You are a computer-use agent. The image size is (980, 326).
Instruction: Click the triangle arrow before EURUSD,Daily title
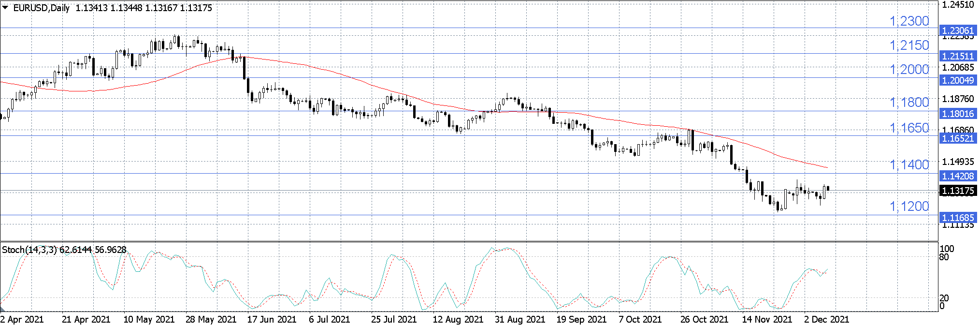tap(5, 8)
